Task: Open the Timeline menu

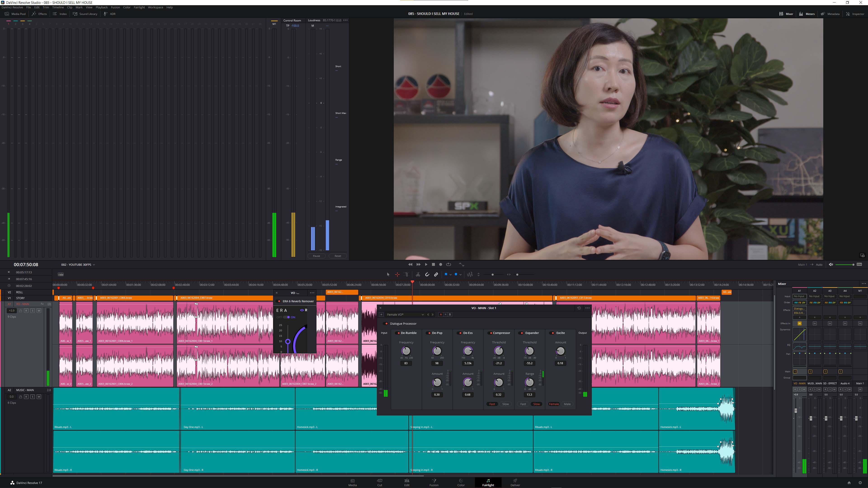Action: (58, 7)
